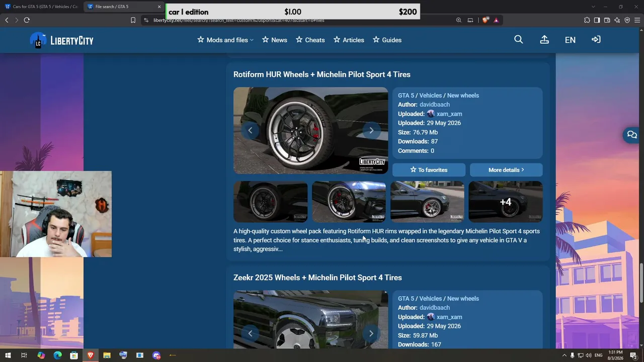This screenshot has height=362, width=644.
Task: Toggle the browser sidebar panel icon
Action: (x=597, y=20)
